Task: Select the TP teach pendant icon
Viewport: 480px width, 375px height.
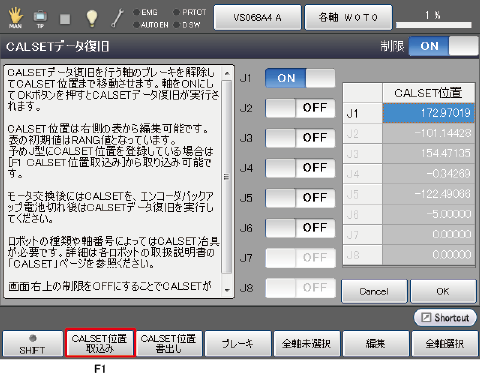Action: [40, 19]
